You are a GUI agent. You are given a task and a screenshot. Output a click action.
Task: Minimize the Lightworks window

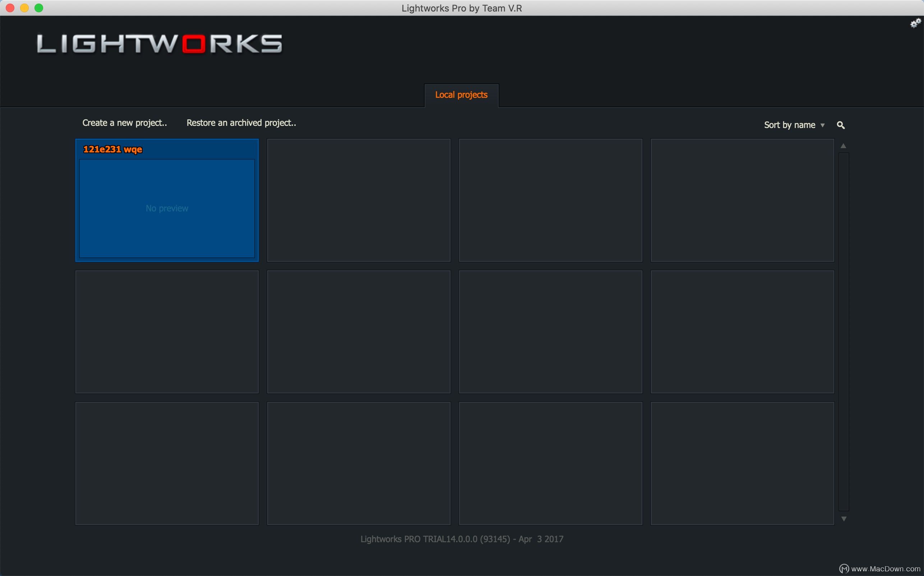(x=25, y=8)
